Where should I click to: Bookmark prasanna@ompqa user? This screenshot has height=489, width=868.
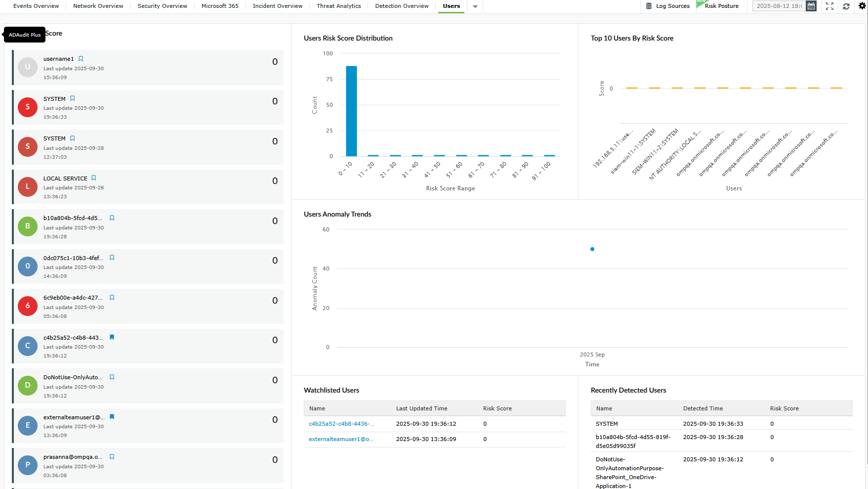coord(112,457)
